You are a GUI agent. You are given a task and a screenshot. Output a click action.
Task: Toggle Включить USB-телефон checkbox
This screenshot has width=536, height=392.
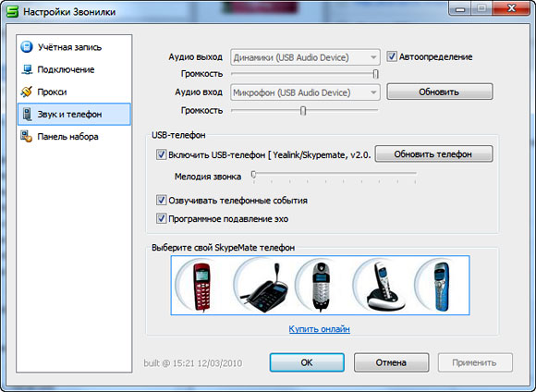161,154
